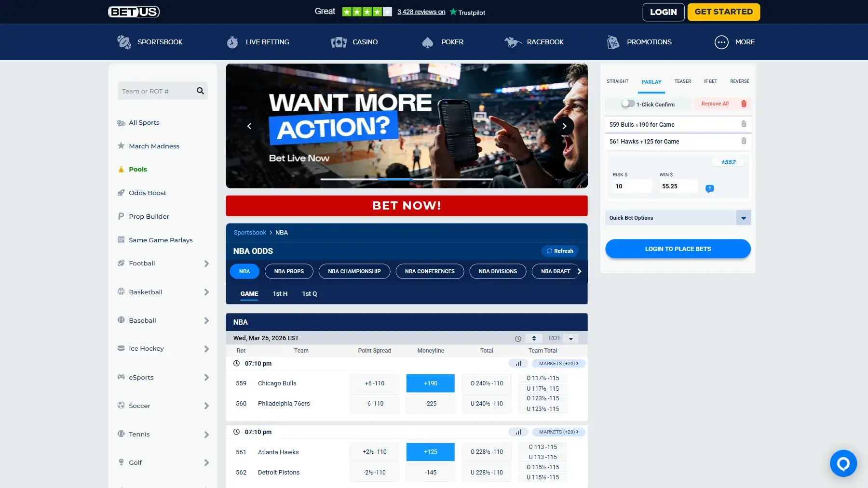Select Pistons -145 moneyline

click(x=430, y=473)
